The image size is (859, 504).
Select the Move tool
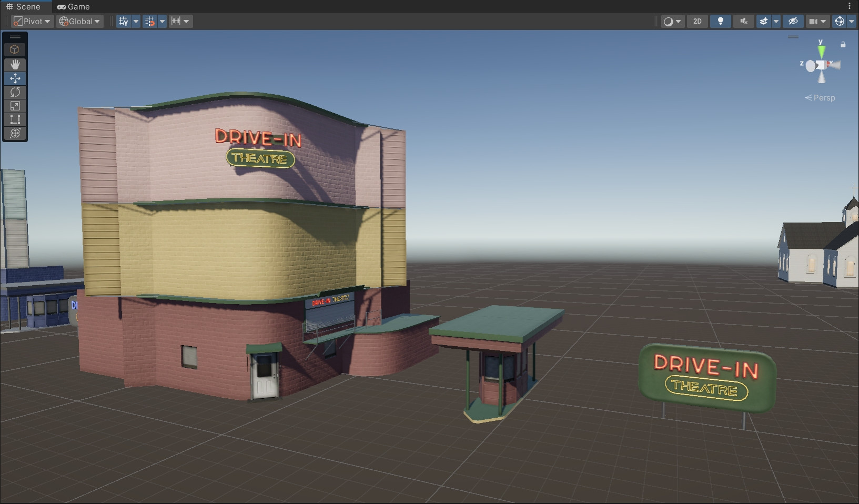click(x=15, y=78)
